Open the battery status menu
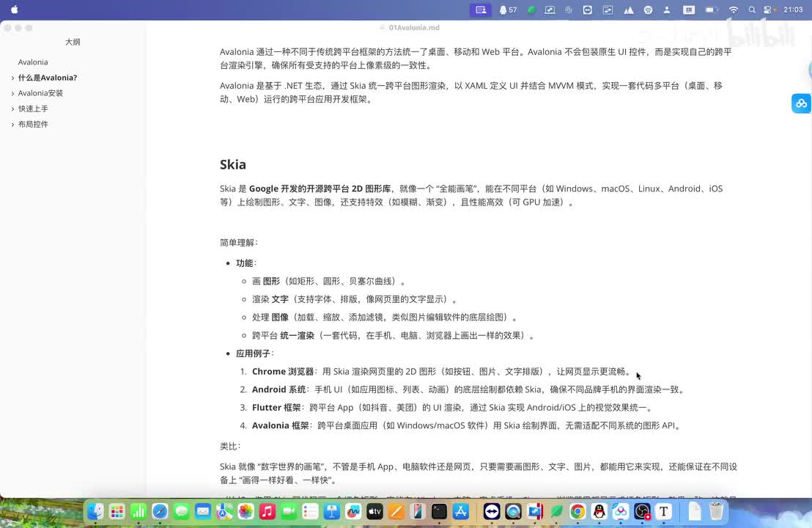 pyautogui.click(x=712, y=10)
